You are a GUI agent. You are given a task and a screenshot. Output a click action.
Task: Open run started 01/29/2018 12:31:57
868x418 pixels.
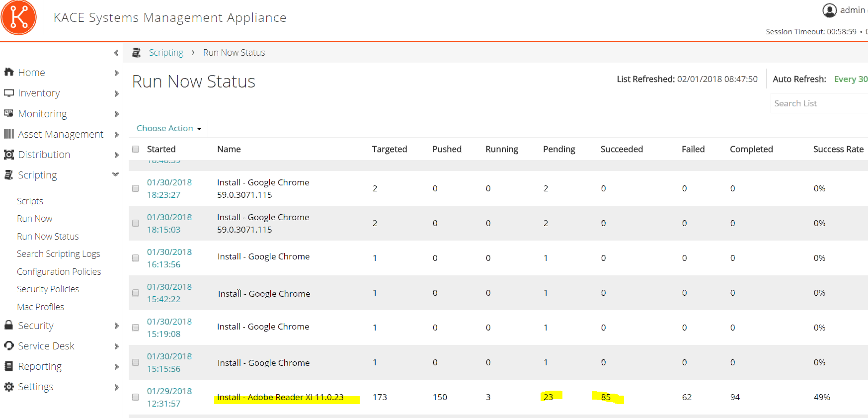click(x=169, y=398)
